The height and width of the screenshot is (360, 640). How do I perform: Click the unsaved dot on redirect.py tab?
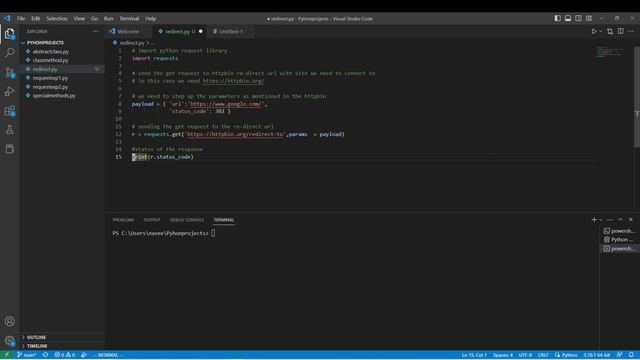(x=200, y=31)
